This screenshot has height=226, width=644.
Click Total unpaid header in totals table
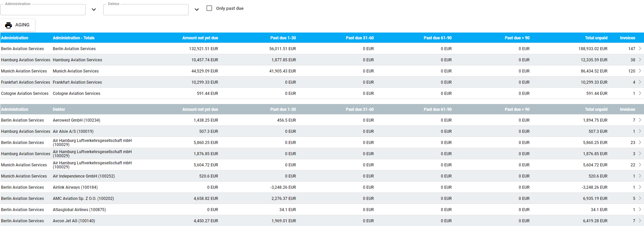pyautogui.click(x=596, y=38)
